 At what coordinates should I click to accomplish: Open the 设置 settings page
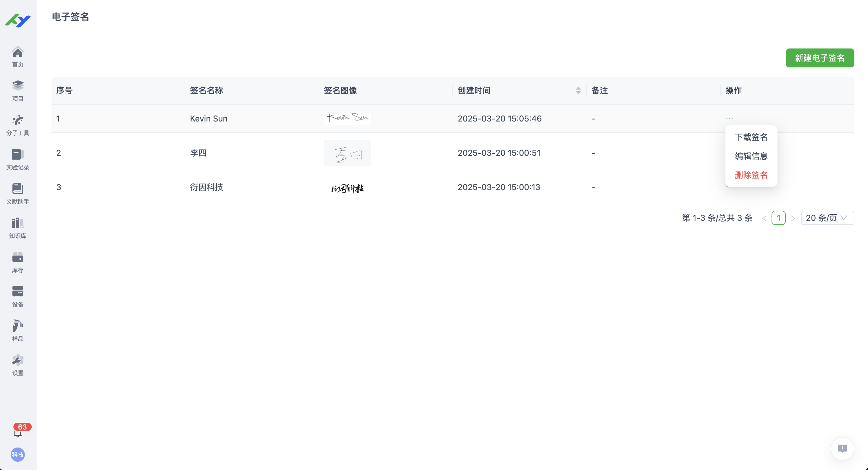pyautogui.click(x=17, y=365)
